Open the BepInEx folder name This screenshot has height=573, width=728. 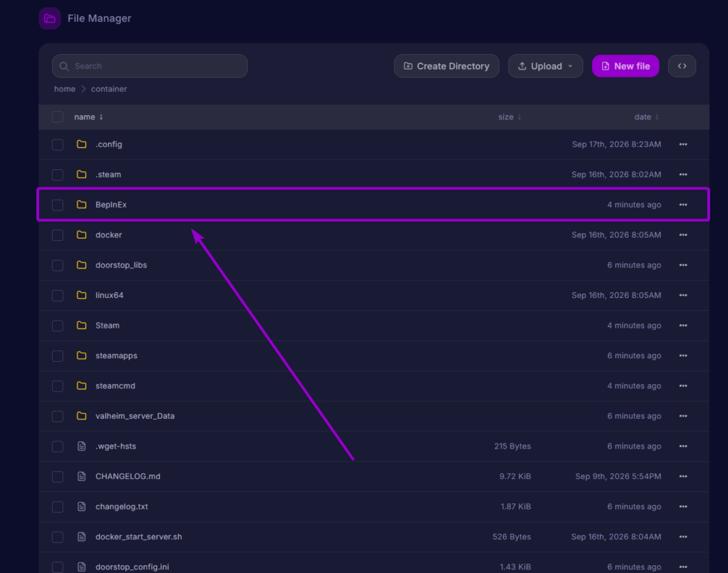tap(111, 205)
